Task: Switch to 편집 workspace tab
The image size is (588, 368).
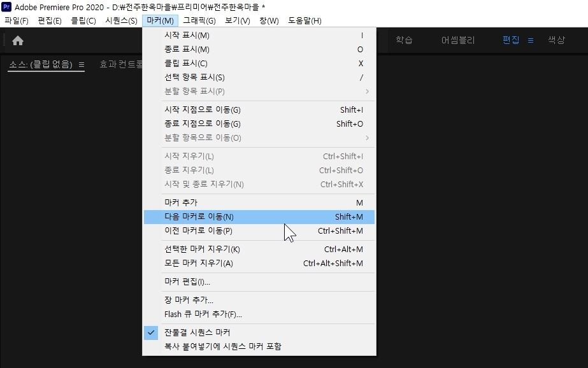Action: pyautogui.click(x=511, y=40)
